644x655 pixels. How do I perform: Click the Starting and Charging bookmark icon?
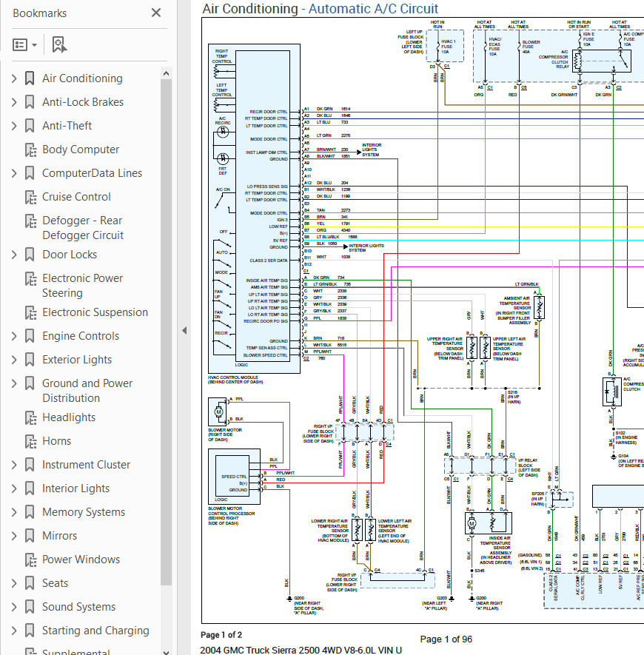[30, 631]
